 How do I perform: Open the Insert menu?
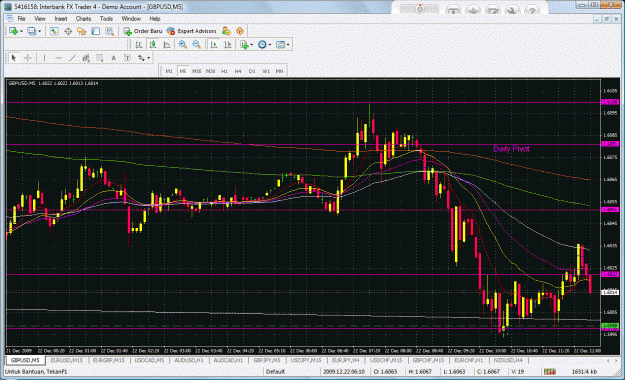61,19
